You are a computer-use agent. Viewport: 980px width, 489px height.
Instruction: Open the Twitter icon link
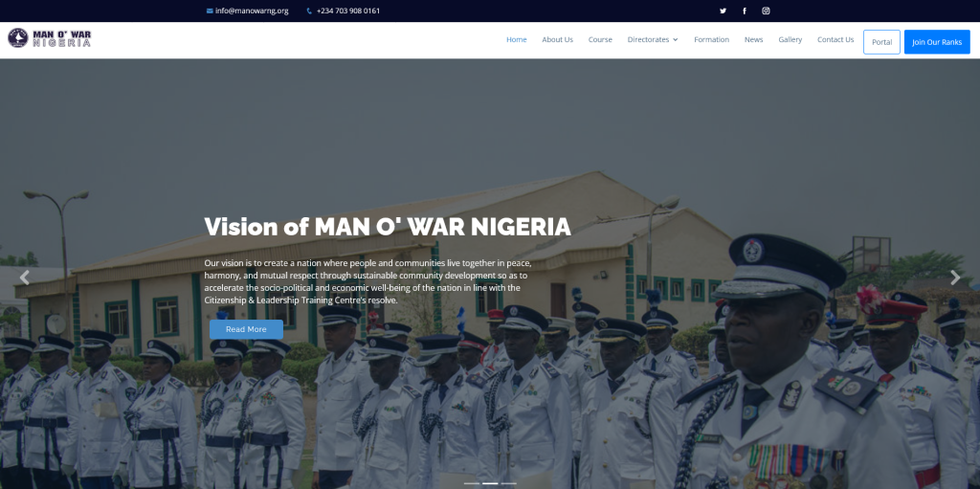[x=724, y=11]
